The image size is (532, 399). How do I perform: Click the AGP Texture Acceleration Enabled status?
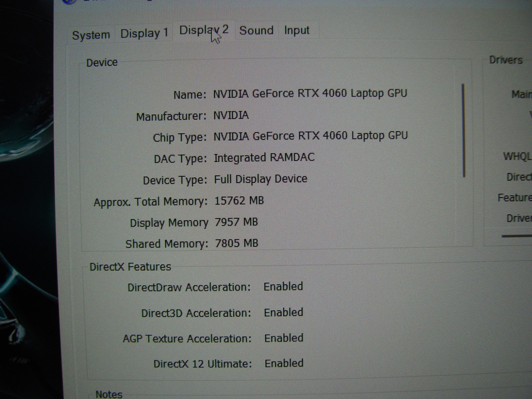(x=284, y=338)
